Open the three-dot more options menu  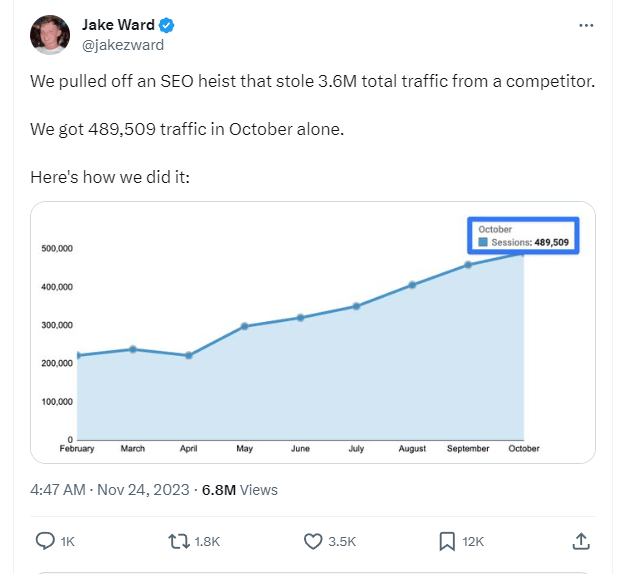click(x=586, y=26)
